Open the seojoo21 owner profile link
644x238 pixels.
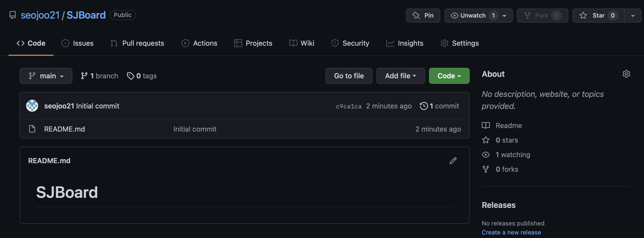tap(40, 15)
